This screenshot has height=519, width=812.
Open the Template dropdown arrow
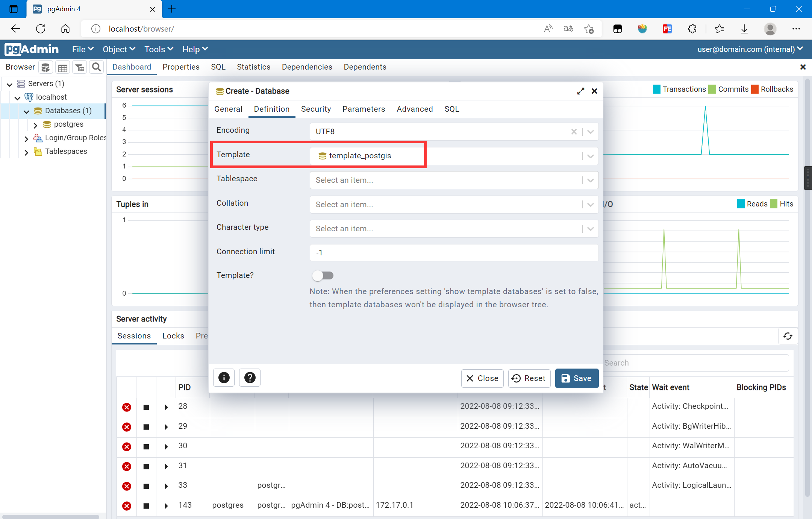590,156
